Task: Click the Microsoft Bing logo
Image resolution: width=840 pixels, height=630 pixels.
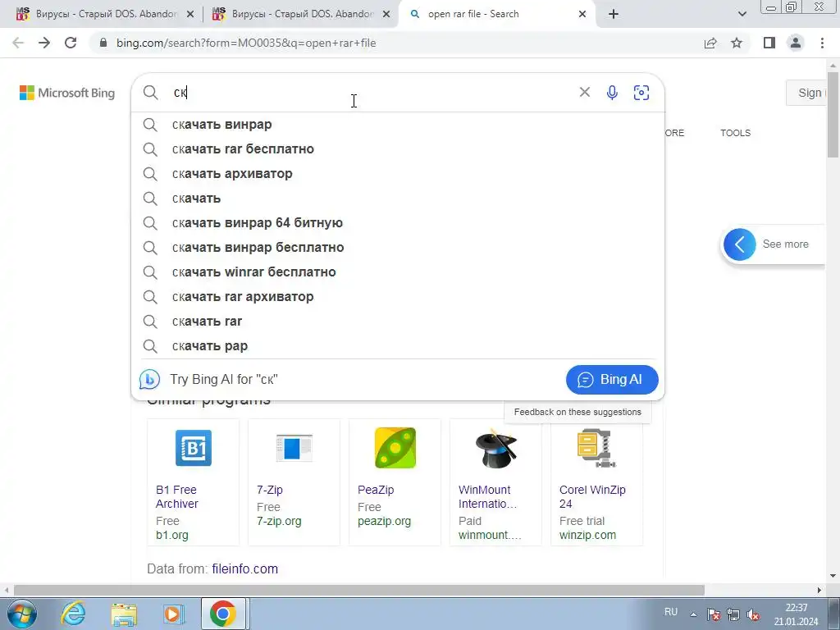Action: (x=67, y=93)
